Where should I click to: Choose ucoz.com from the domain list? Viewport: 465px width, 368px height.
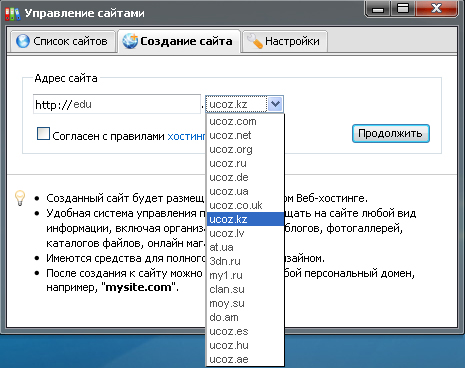tap(245, 121)
